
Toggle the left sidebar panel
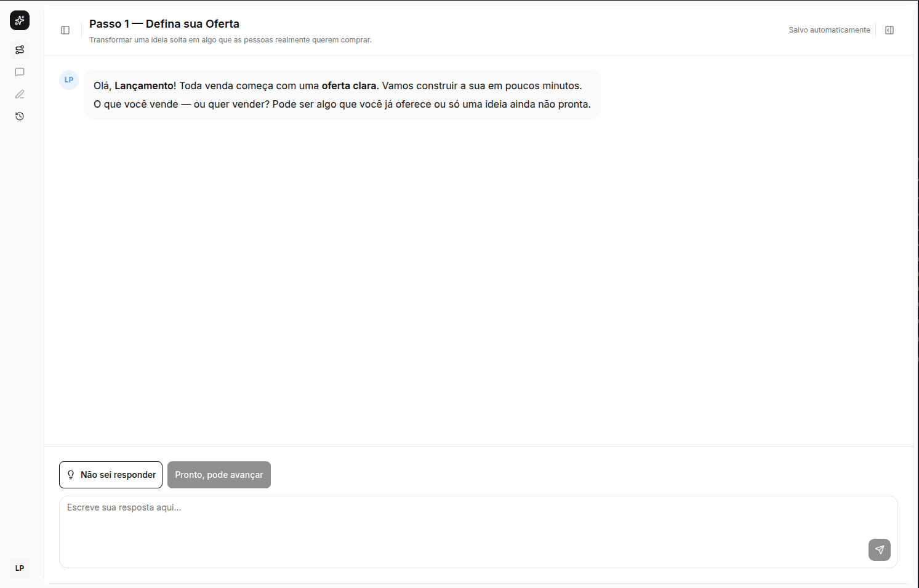tap(65, 30)
